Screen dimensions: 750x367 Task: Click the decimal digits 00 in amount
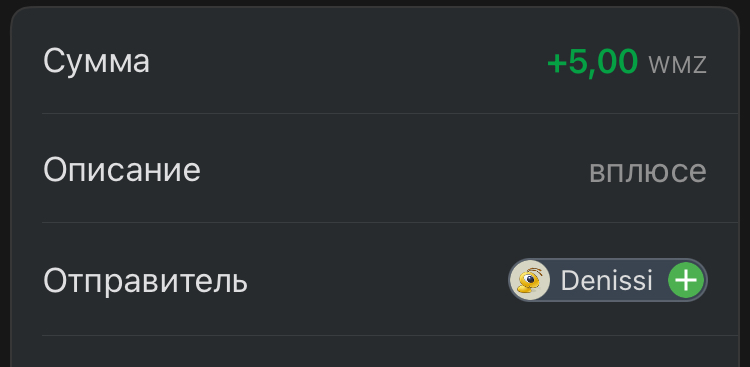coord(617,61)
